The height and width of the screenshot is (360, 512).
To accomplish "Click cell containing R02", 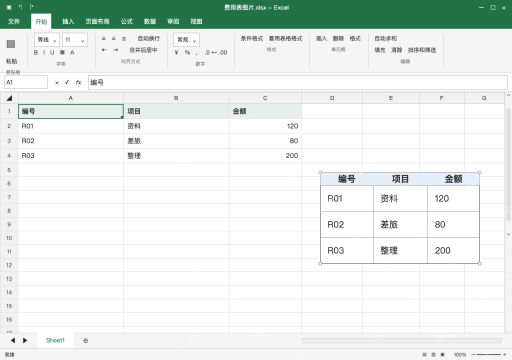I will pos(71,141).
